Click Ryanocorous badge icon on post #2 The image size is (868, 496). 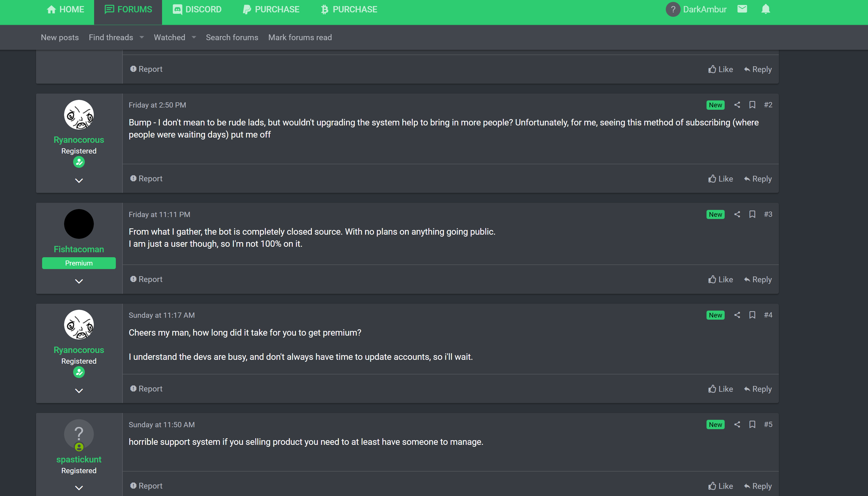(79, 162)
